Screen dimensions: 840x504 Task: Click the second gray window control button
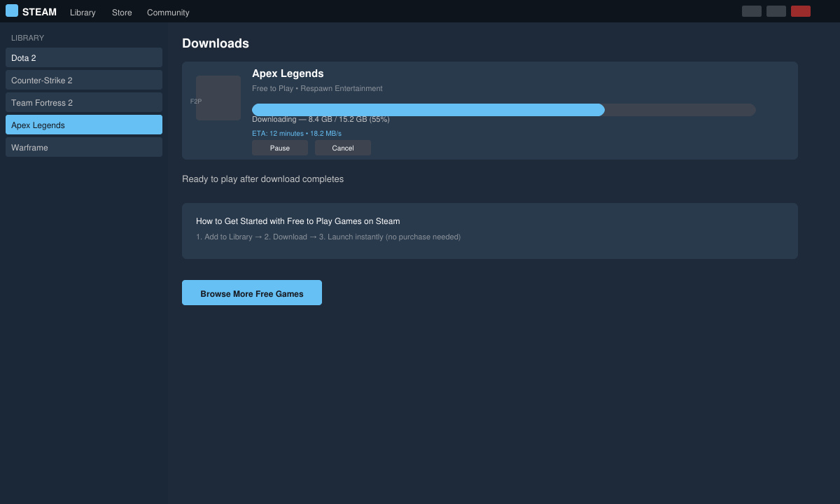coord(776,11)
